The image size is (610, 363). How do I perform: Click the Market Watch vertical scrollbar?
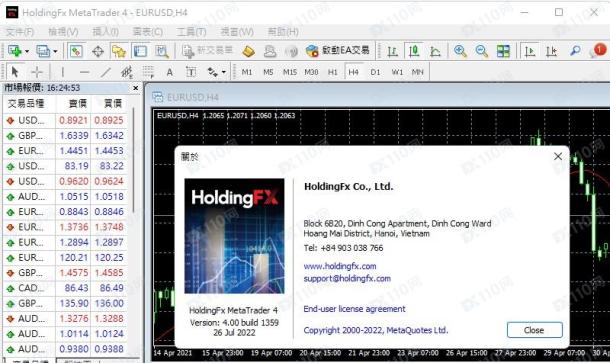click(x=133, y=160)
